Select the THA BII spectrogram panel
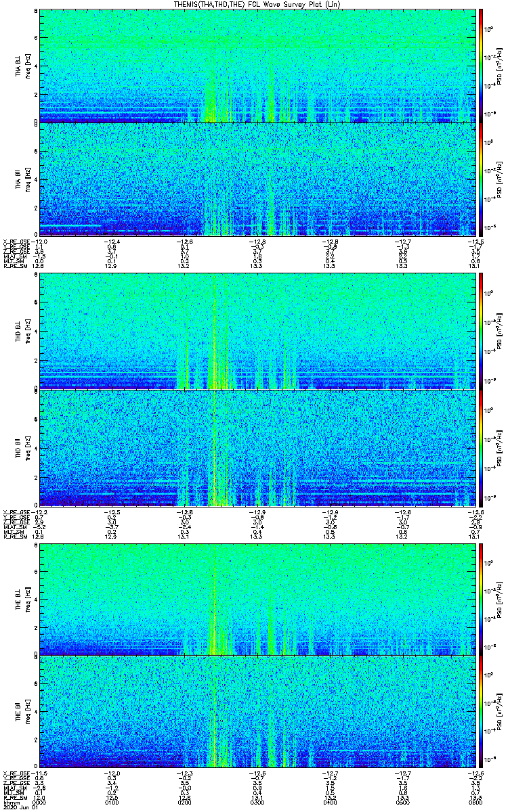This screenshot has height=812, width=508. coord(257,179)
